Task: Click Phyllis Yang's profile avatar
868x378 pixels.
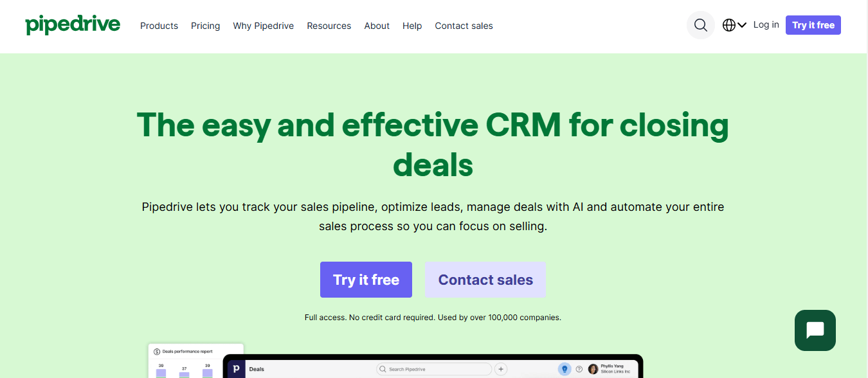Action: tap(593, 369)
